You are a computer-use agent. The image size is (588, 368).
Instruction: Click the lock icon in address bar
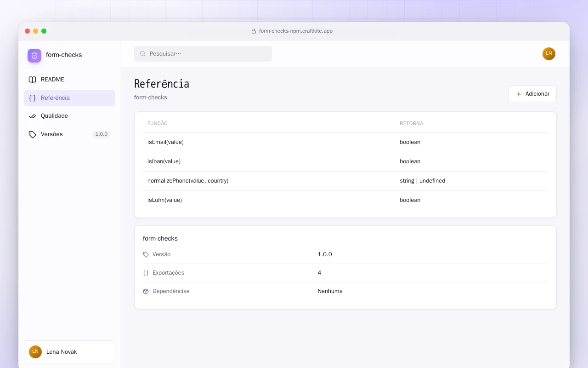(254, 31)
